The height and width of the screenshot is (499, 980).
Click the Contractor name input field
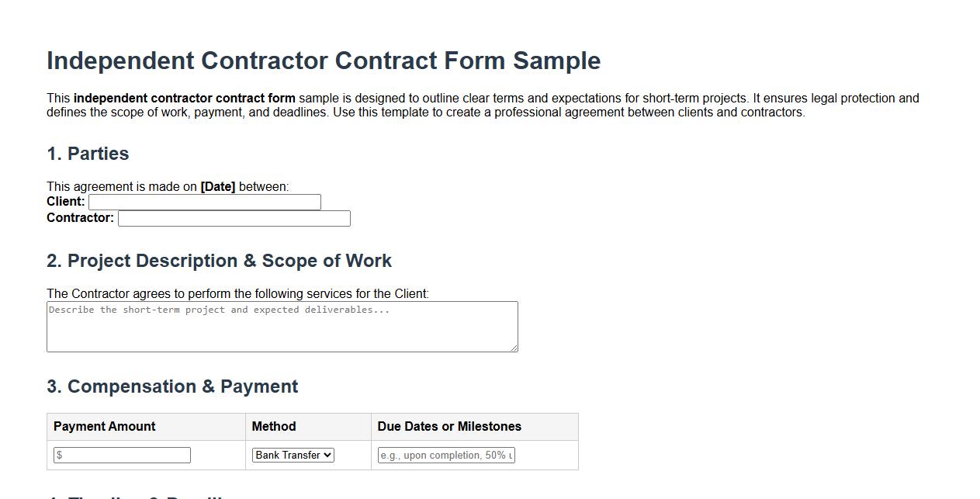234,218
